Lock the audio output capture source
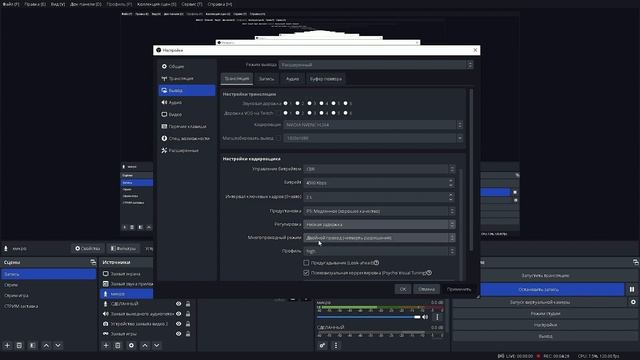This screenshot has height=360, width=640. click(188, 314)
